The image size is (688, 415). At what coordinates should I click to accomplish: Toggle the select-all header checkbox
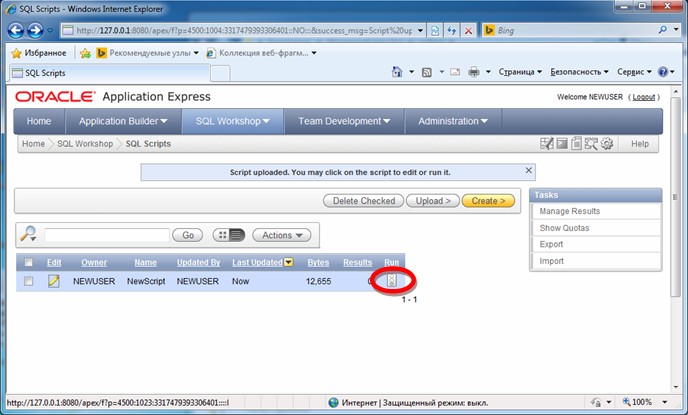(28, 262)
